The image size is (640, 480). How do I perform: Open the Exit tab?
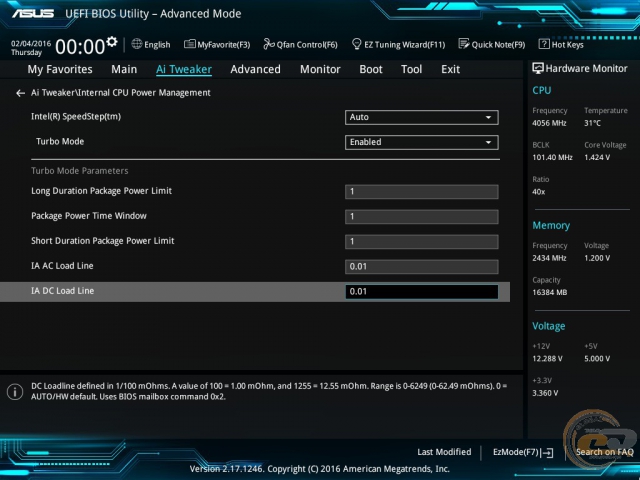click(451, 69)
